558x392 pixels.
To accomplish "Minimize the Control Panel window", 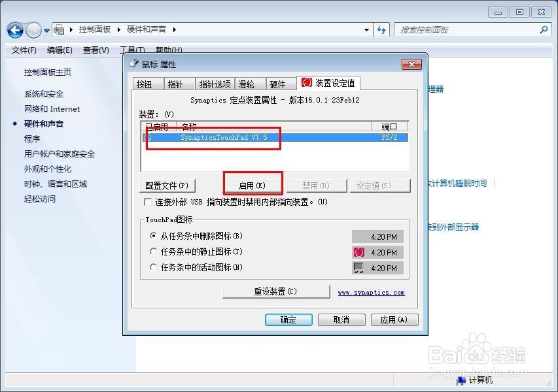I will coord(498,12).
